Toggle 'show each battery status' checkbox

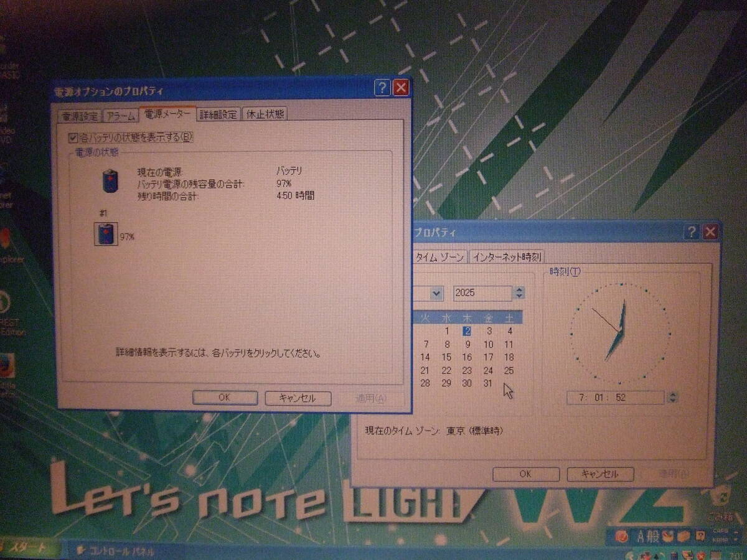tap(73, 137)
